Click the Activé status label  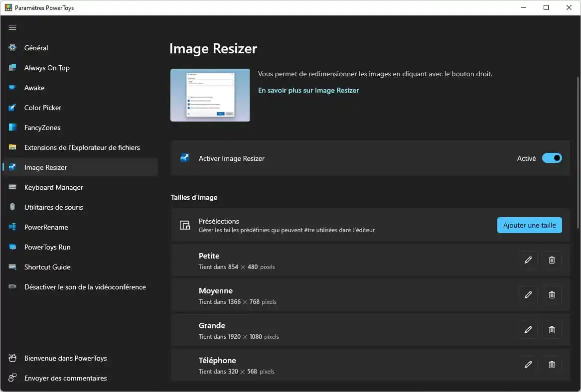click(527, 158)
